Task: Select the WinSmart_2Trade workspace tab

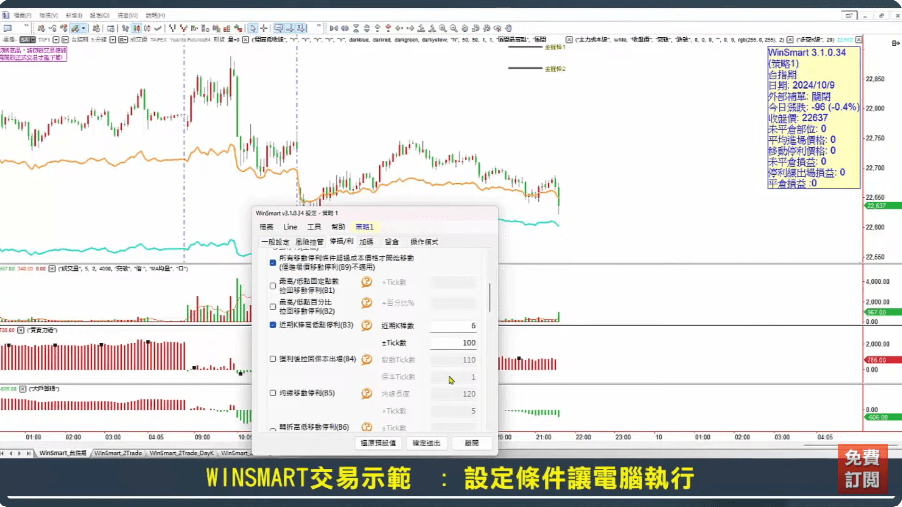Action: pyautogui.click(x=117, y=453)
